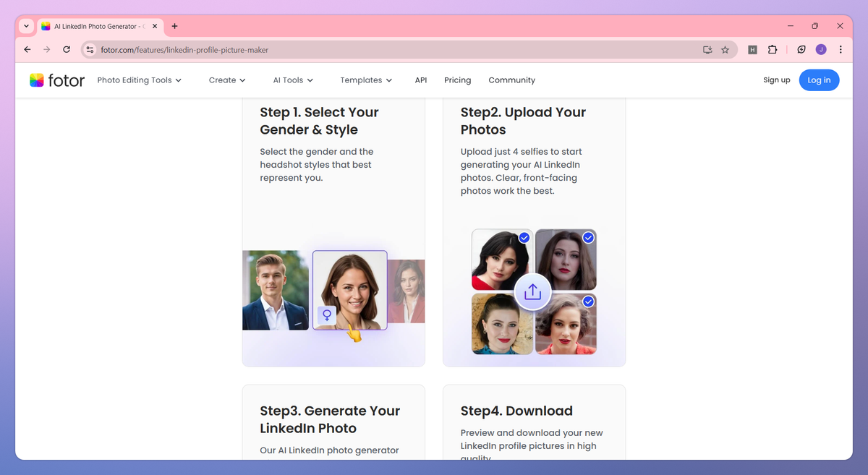868x475 pixels.
Task: Open the tab search dropdown arrow
Action: [27, 26]
